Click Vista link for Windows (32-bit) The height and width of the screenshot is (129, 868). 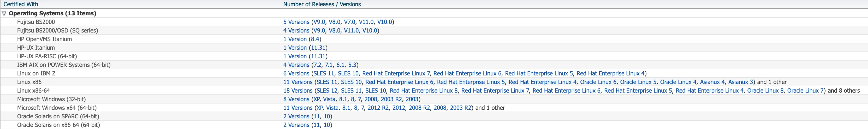click(329, 99)
